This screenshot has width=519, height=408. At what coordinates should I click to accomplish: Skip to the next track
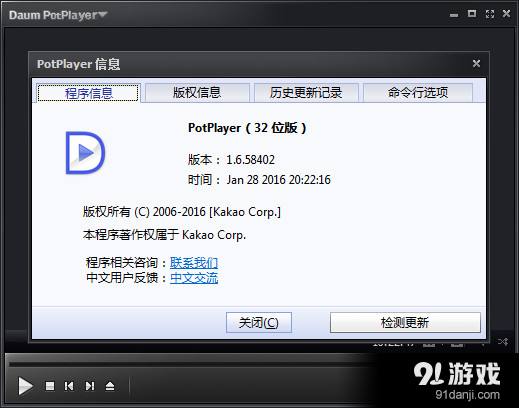[x=90, y=386]
